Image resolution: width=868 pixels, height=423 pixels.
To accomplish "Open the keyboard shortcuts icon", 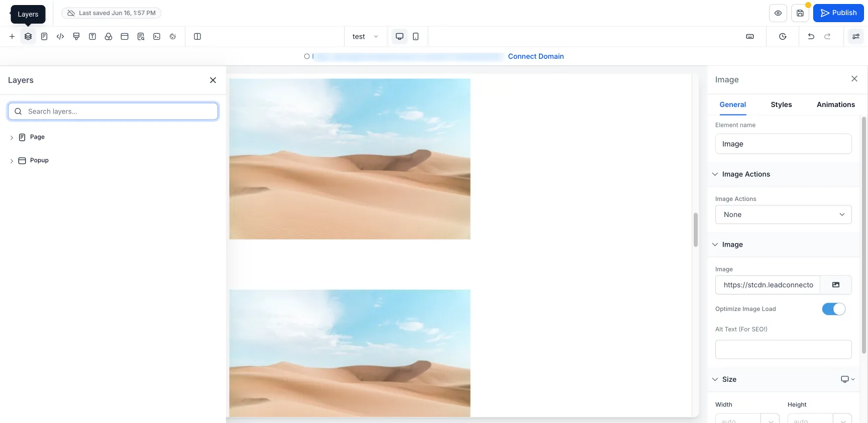I will tap(750, 37).
